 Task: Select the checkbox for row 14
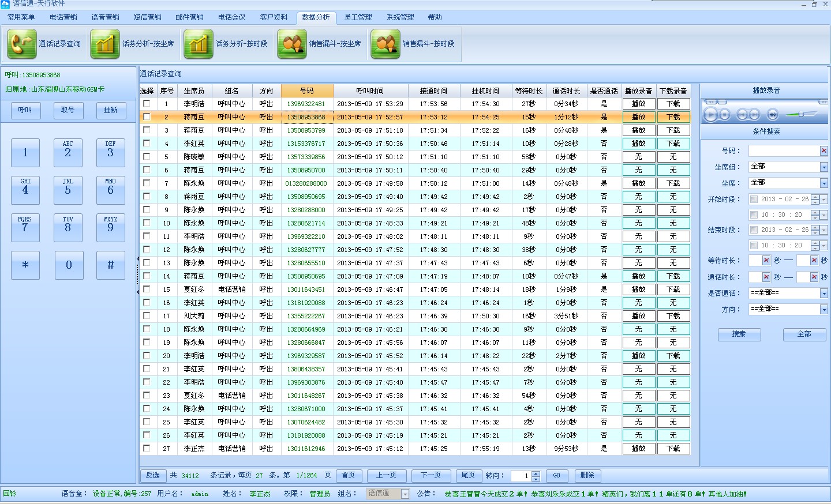pyautogui.click(x=147, y=276)
